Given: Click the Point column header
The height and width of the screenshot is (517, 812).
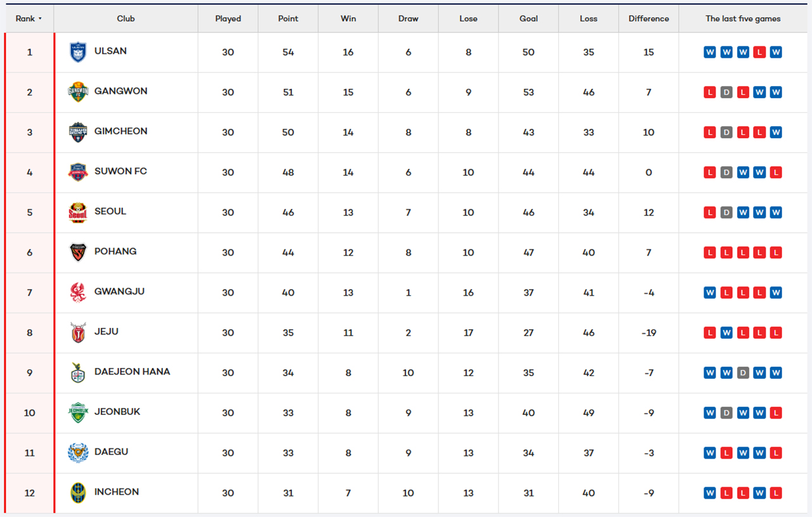Looking at the screenshot, I should [x=288, y=19].
